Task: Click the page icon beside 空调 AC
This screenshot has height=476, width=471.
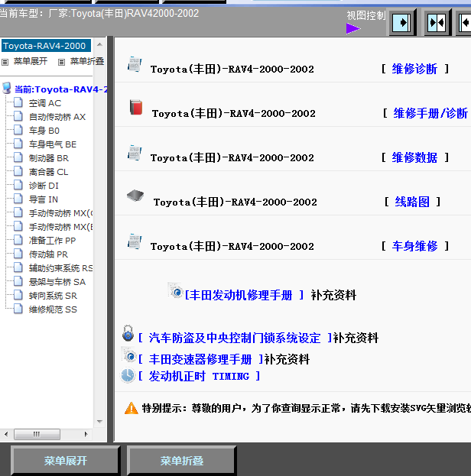Action: (x=18, y=102)
